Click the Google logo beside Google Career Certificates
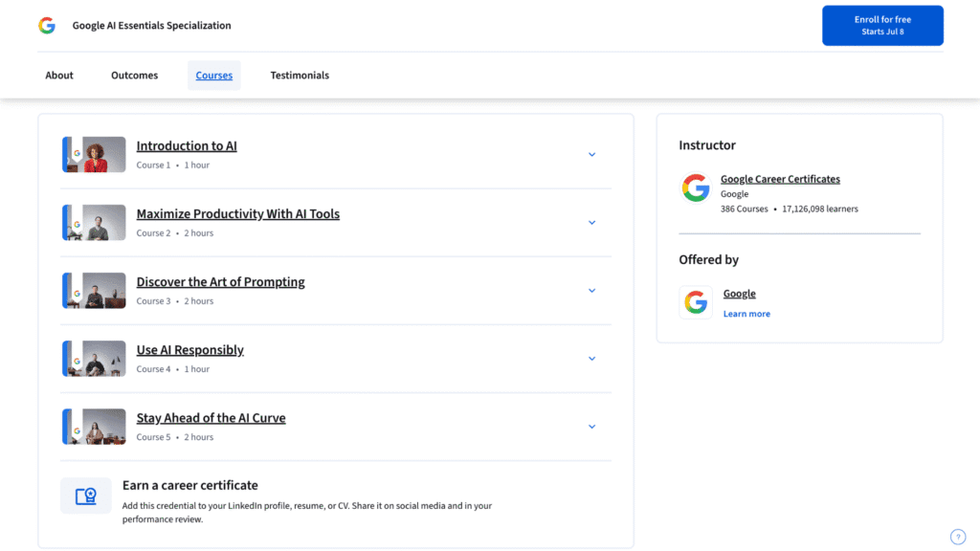The width and height of the screenshot is (980, 551). (x=696, y=188)
